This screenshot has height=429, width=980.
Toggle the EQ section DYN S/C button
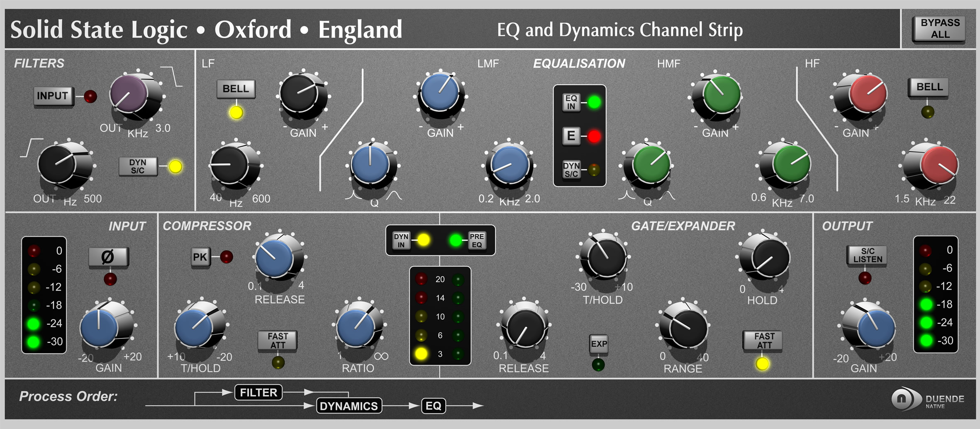[571, 170]
